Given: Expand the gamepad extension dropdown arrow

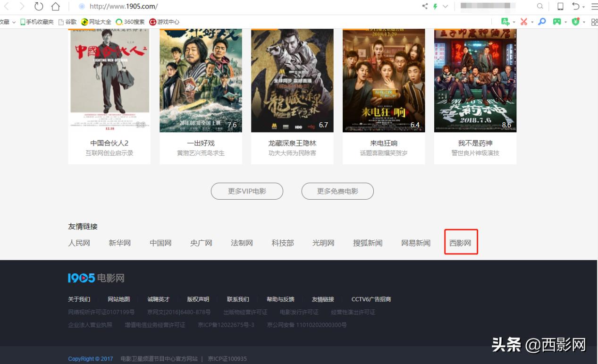Looking at the screenshot, I should click(x=566, y=22).
